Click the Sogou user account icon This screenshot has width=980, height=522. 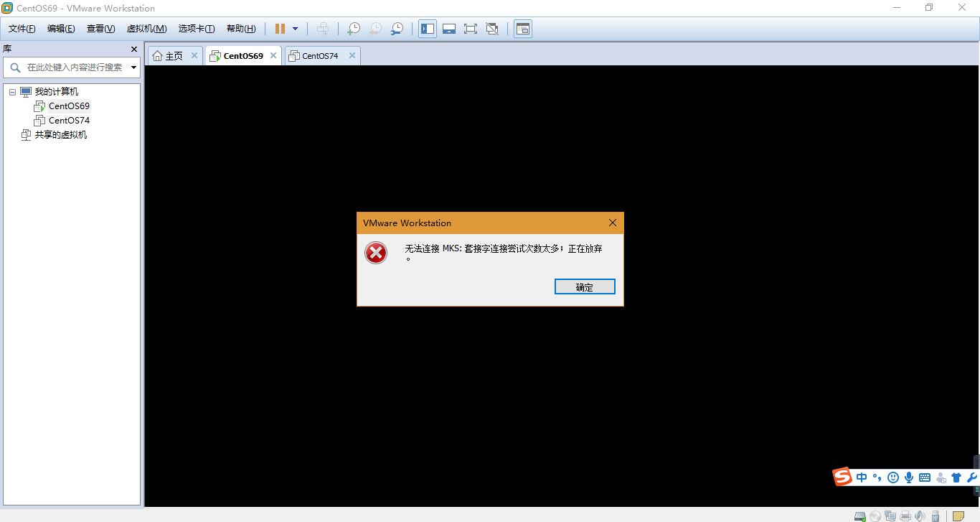click(x=941, y=477)
